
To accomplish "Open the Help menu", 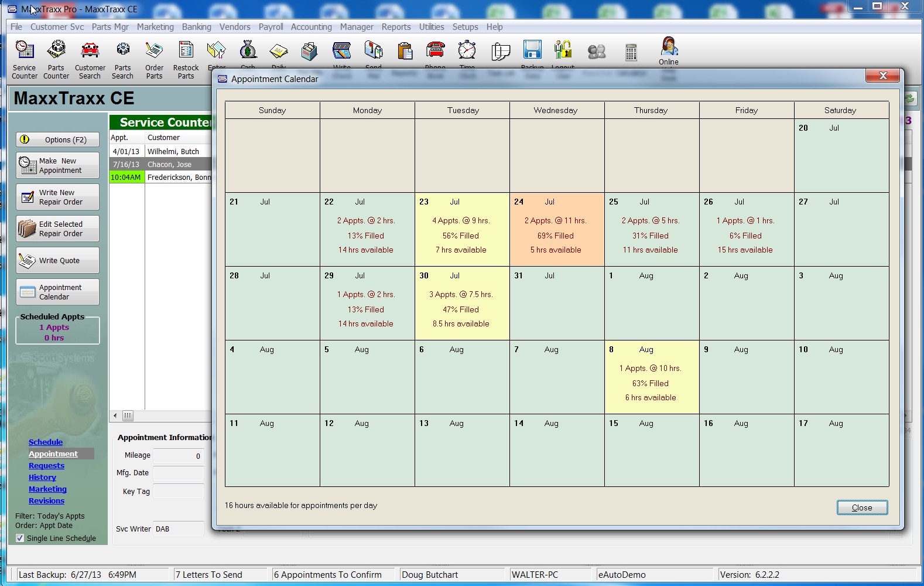I will click(x=495, y=27).
